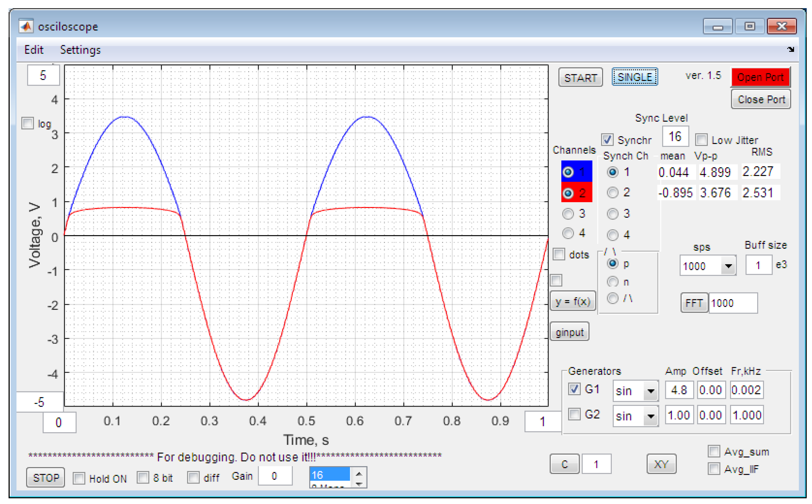
Task: Toggle blue Channel 1 radio button
Action: (568, 172)
